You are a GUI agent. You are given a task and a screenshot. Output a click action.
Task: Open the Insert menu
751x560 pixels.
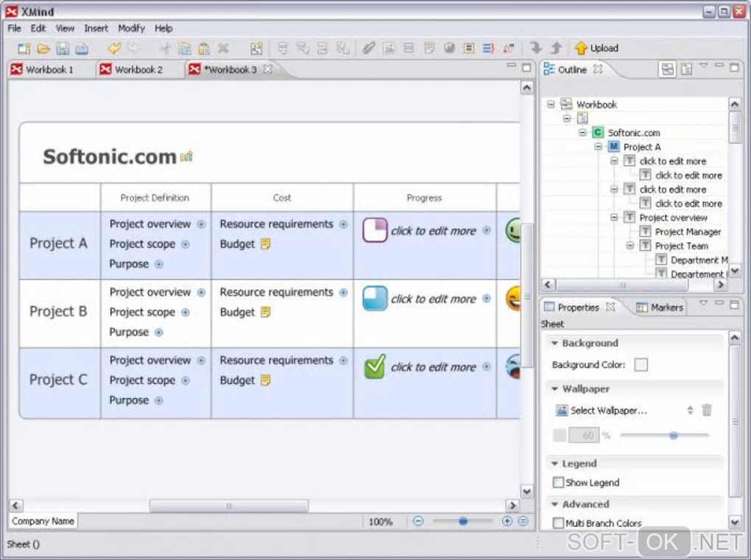click(96, 28)
